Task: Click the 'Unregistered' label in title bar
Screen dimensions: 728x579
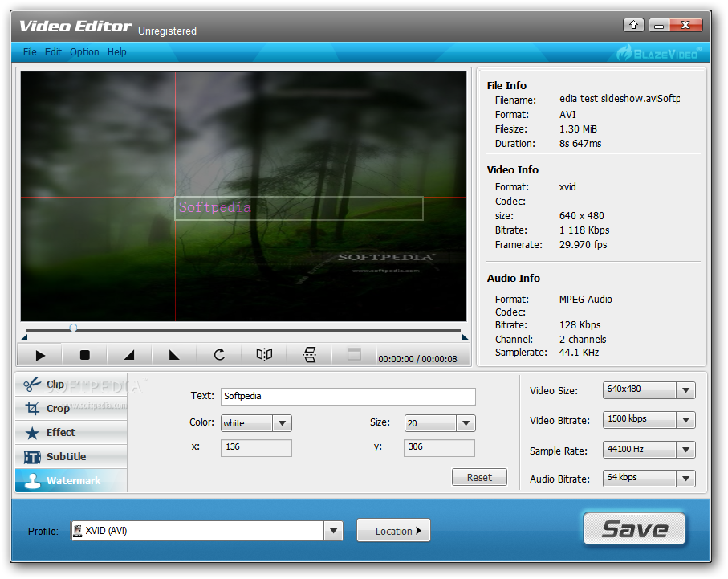Action: 167,31
